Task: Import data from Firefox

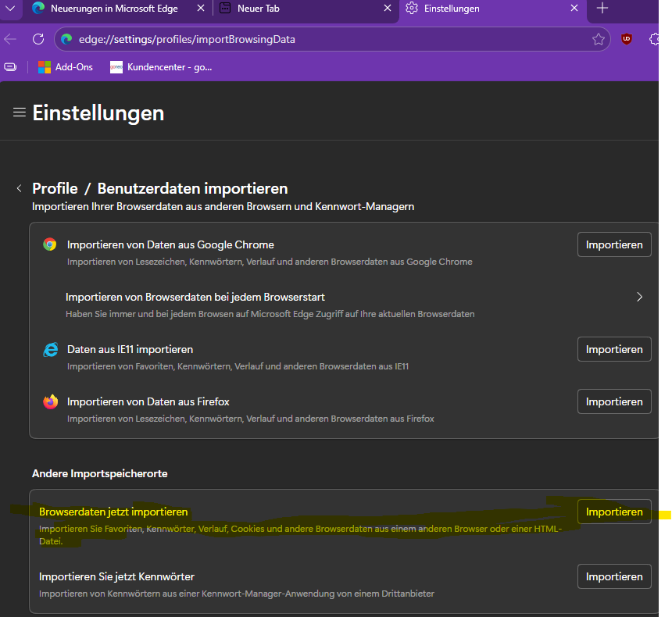Action: click(614, 401)
